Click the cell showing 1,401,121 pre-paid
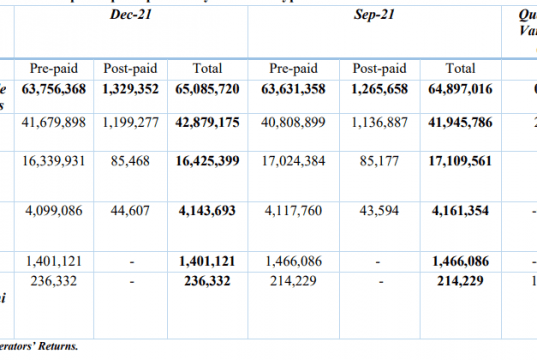 [54, 262]
